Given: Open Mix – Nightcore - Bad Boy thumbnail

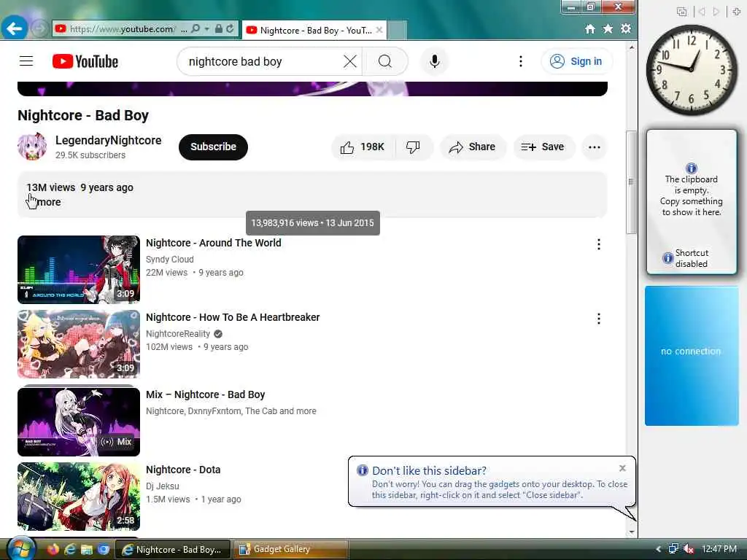Looking at the screenshot, I should tap(79, 421).
